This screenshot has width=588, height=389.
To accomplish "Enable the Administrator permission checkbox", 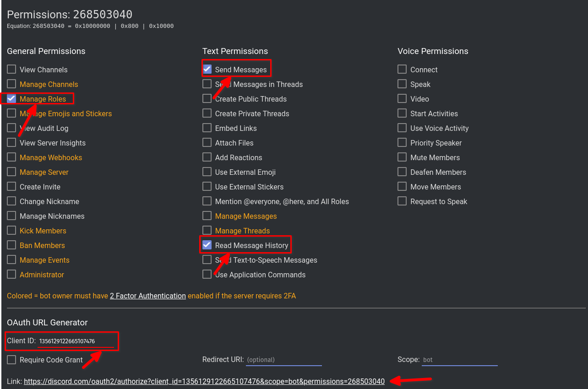I will click(x=11, y=274).
